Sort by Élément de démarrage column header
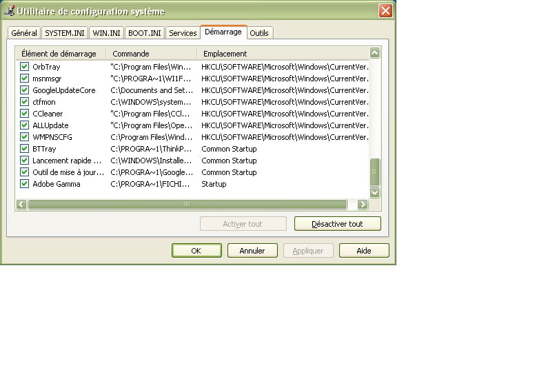The image size is (537, 392). pos(60,54)
